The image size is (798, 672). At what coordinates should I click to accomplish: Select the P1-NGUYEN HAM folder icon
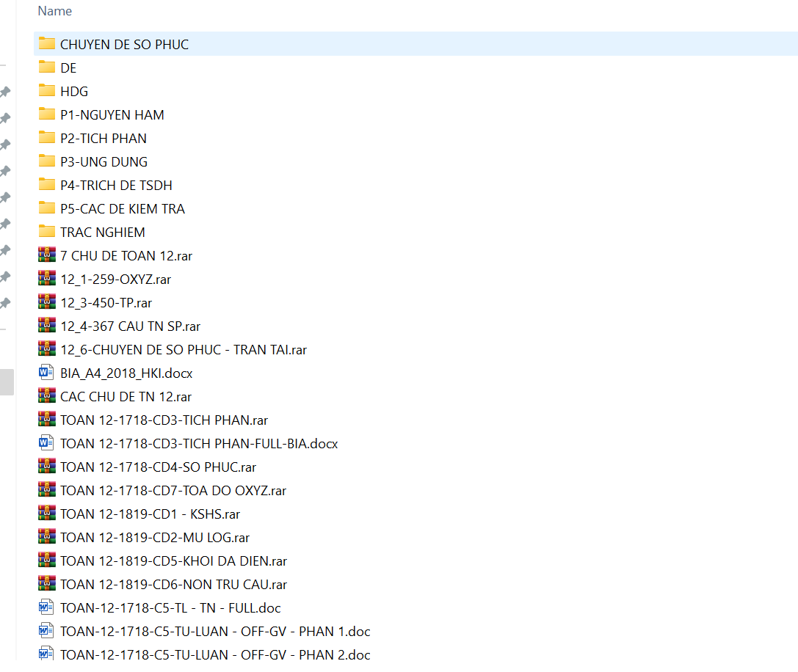coord(47,114)
